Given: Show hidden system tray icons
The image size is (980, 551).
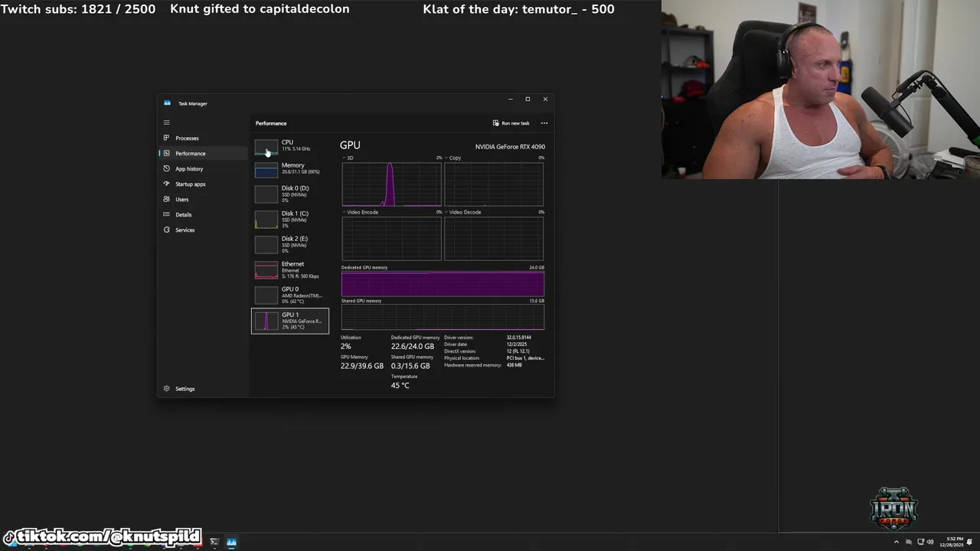Looking at the screenshot, I should (x=897, y=543).
